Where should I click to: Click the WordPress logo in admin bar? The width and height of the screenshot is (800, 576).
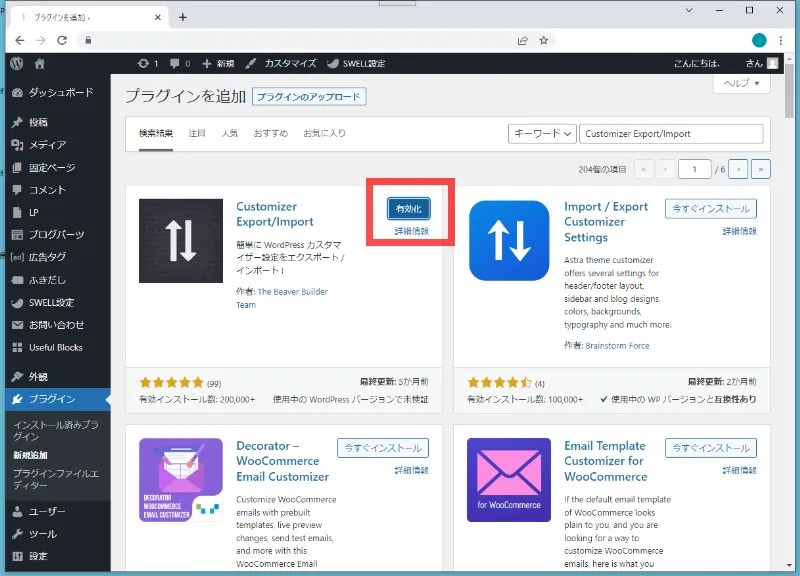coord(17,63)
